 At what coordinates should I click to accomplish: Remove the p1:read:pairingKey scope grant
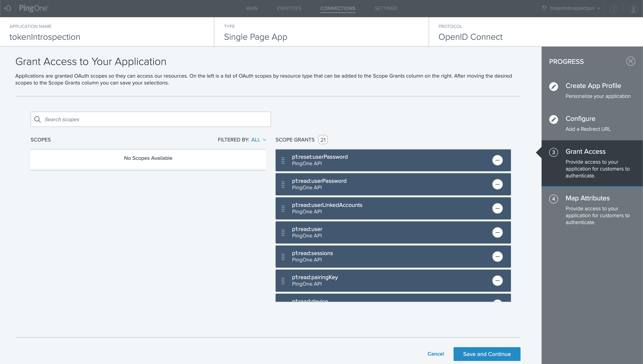point(497,281)
